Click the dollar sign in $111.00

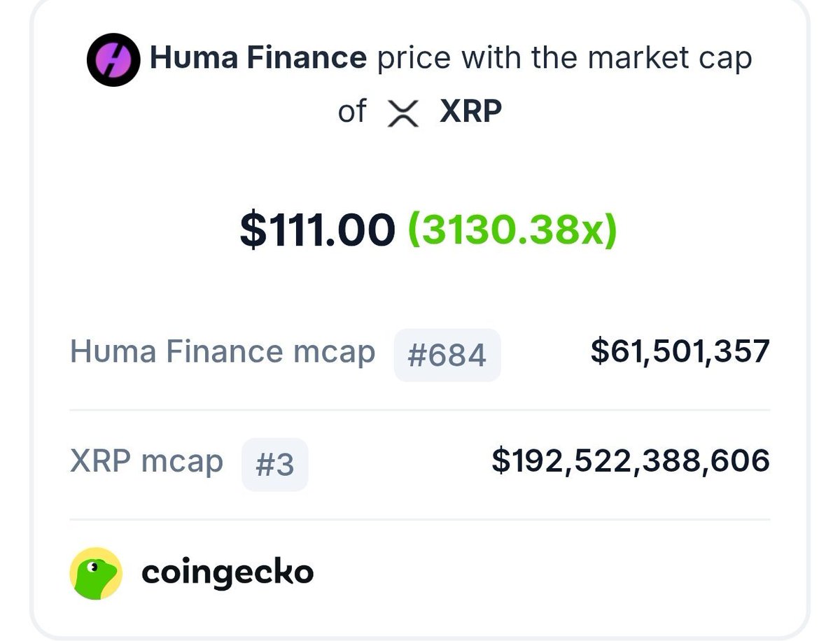click(251, 231)
